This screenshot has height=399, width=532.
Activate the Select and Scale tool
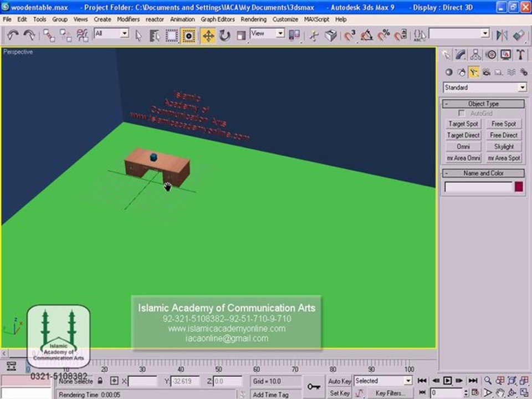click(241, 35)
